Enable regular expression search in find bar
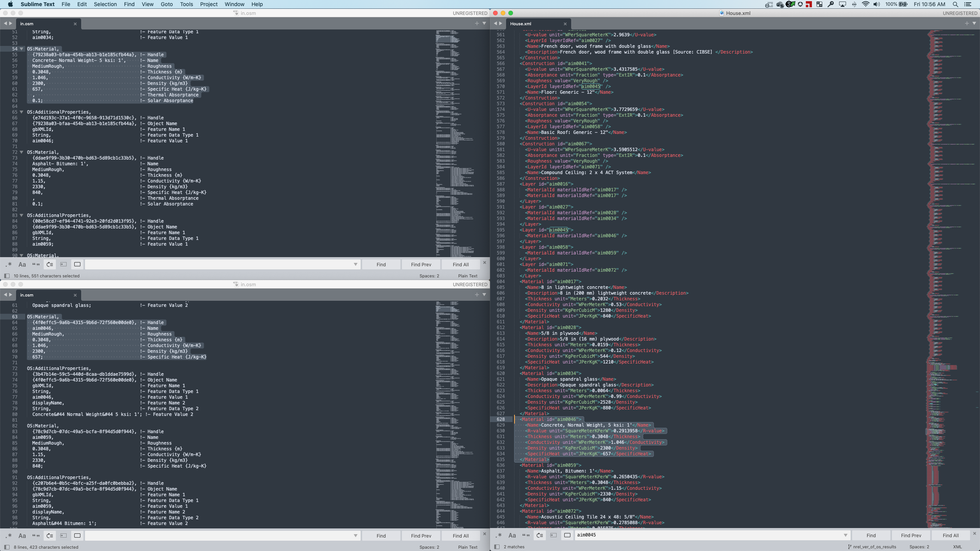 (x=8, y=264)
